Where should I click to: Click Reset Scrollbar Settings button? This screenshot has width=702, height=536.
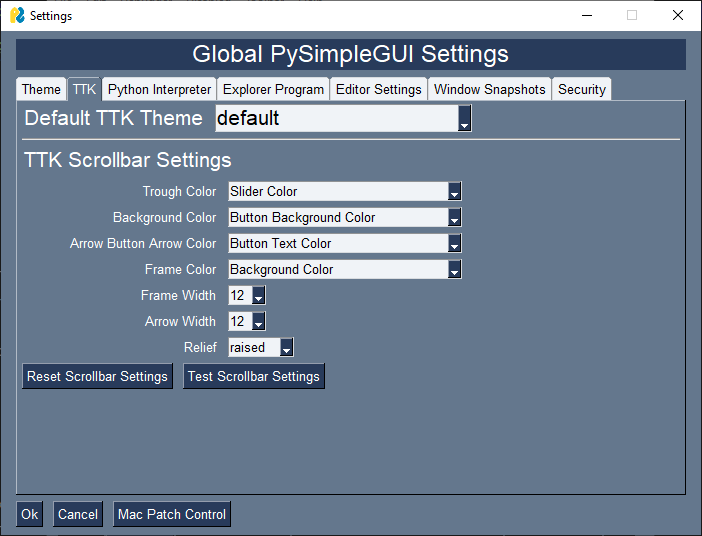pos(97,377)
